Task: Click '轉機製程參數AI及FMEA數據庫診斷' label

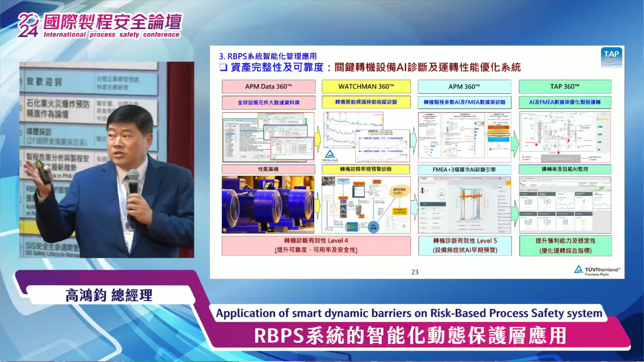Action: (464, 102)
